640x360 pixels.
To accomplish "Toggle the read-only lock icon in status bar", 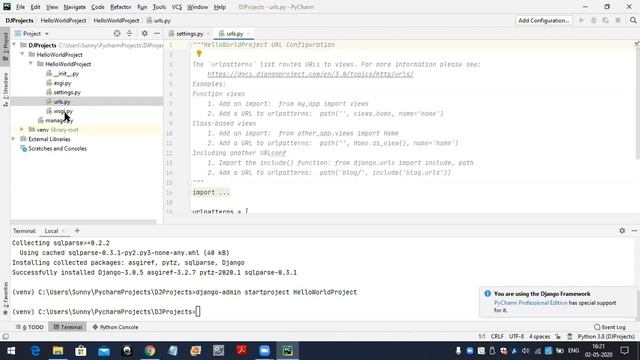I will 558,337.
